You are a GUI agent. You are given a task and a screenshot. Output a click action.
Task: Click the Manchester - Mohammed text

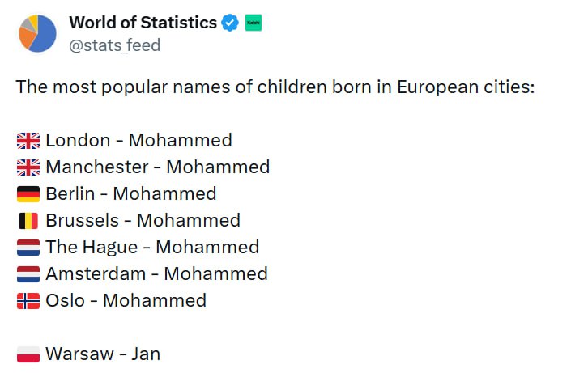pos(157,167)
